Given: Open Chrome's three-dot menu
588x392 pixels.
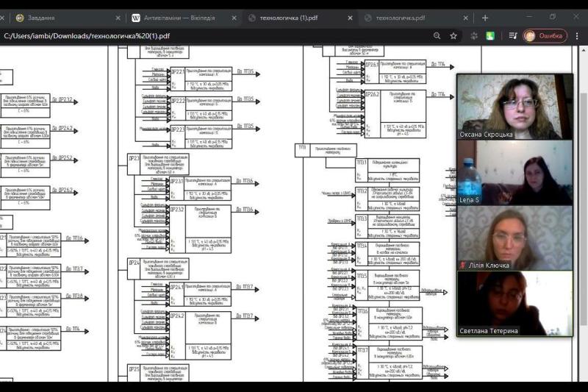Looking at the screenshot, I should tap(577, 36).
